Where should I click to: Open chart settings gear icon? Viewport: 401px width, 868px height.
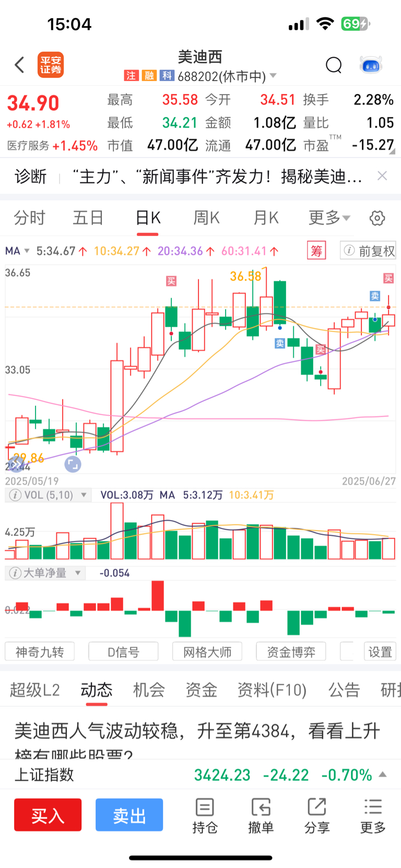tap(377, 218)
